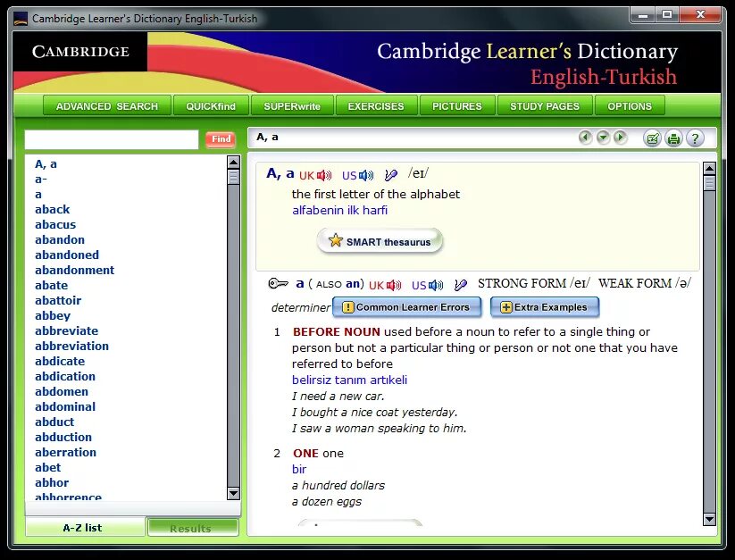Image resolution: width=735 pixels, height=560 pixels.
Task: Click definition pane scrollbar down arrow
Action: (710, 519)
